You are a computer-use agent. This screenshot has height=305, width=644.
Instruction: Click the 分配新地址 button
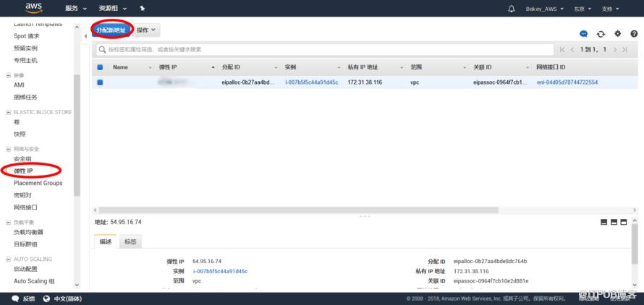[111, 30]
